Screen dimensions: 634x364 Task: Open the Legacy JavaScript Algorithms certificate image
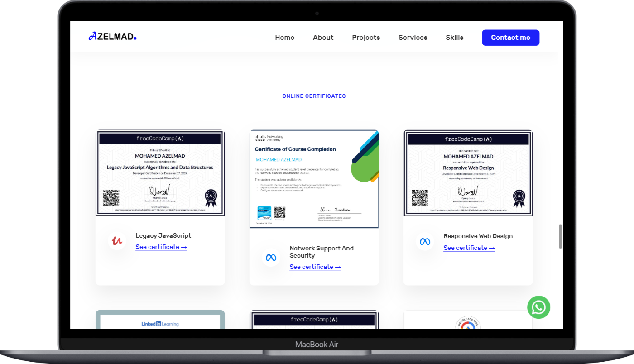point(160,173)
